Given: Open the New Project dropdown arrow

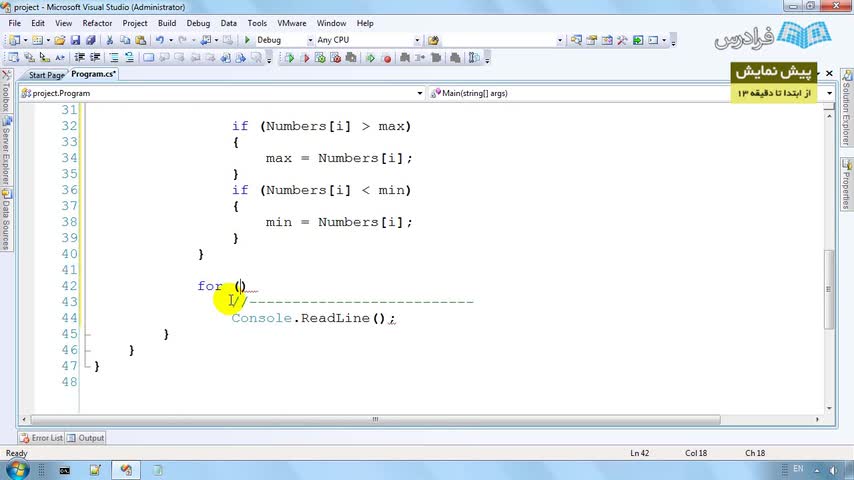Looking at the screenshot, I should [x=25, y=40].
